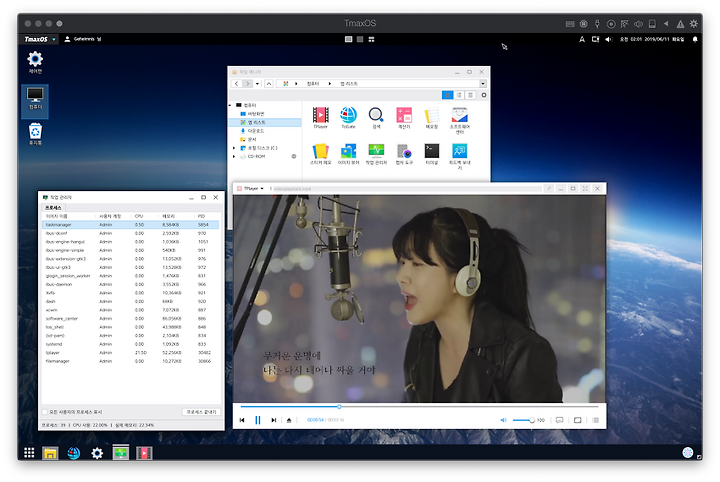Open TmaxOS menu dropdown in top panel
Image resolution: width=720 pixels, height=482 pixels.
pos(54,39)
